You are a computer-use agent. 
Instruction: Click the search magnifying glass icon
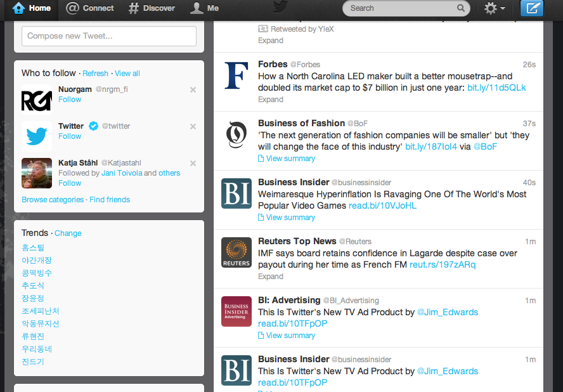pos(461,8)
